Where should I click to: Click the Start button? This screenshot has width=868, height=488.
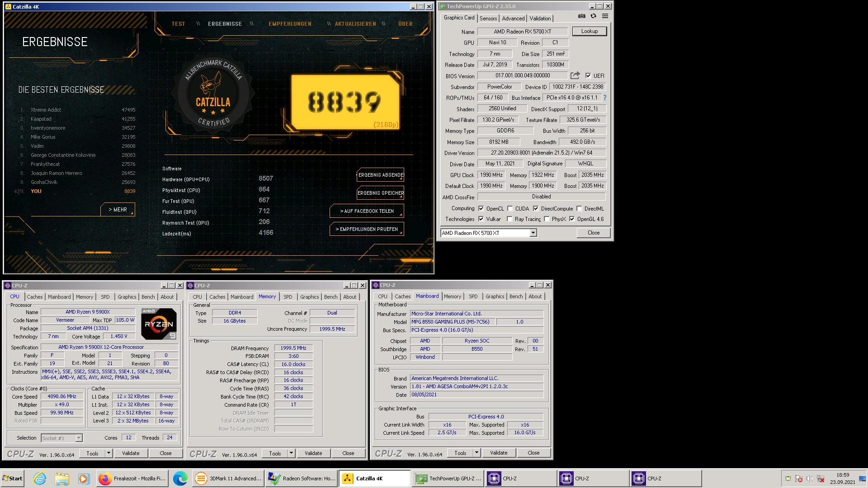coord(13,479)
